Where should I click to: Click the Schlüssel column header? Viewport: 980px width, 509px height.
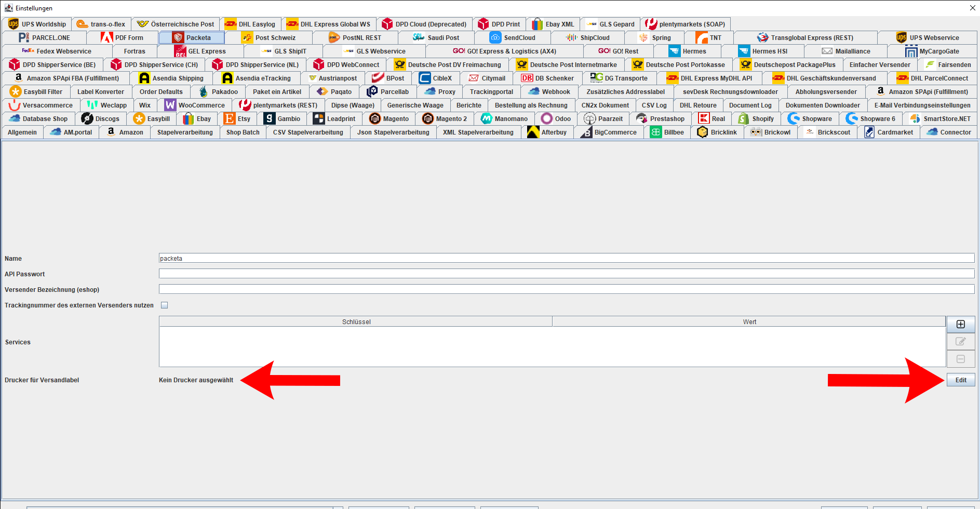click(356, 322)
